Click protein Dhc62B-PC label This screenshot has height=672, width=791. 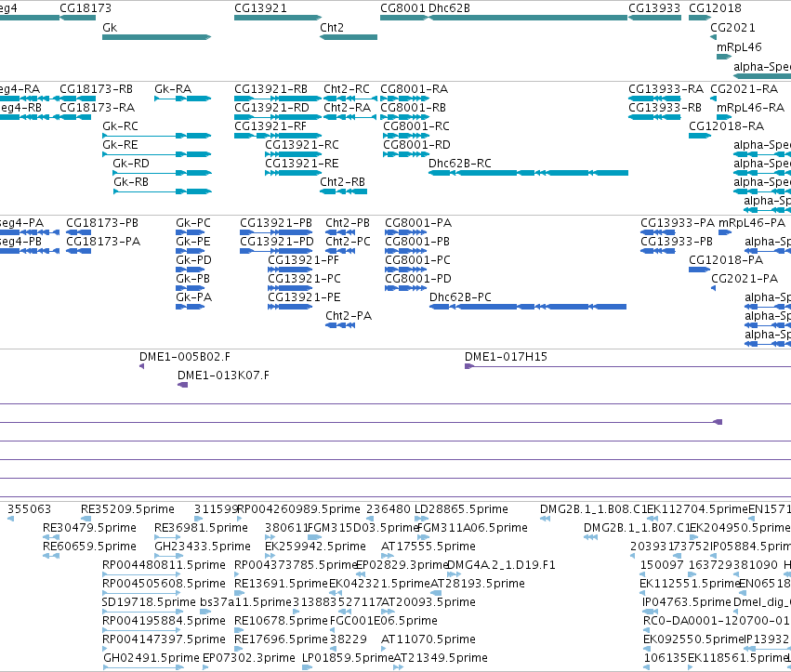[460, 297]
